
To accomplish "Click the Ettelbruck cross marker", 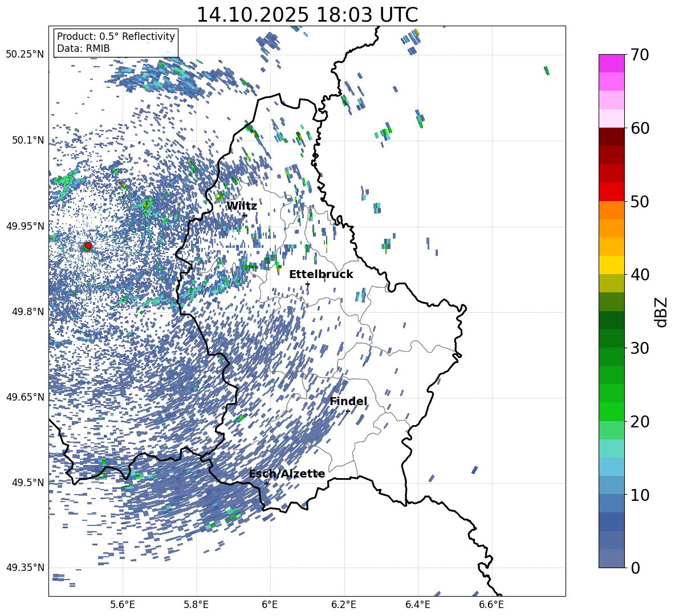I will [x=307, y=284].
